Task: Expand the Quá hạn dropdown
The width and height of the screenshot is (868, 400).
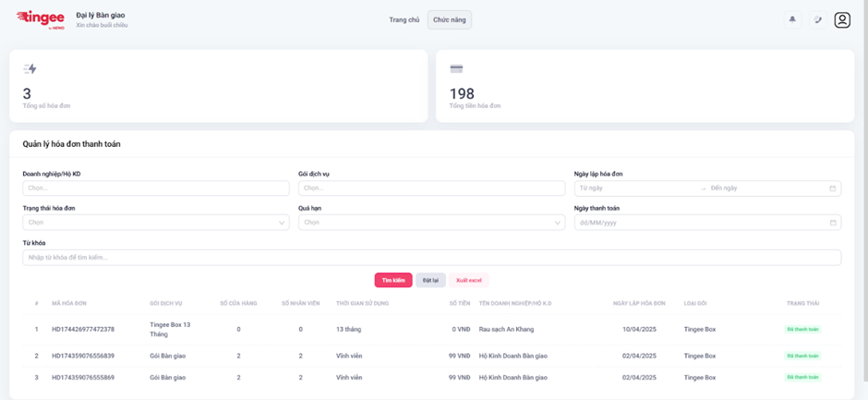Action: 558,223
